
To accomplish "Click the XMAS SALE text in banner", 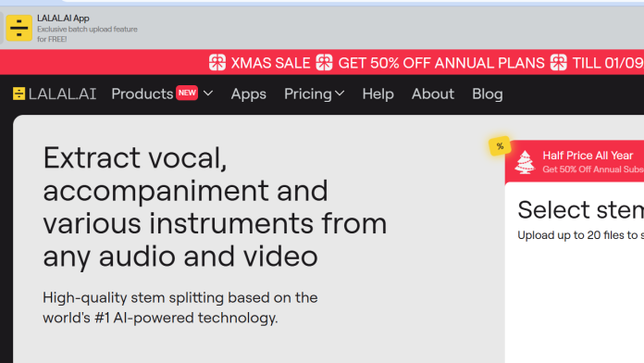I will pyautogui.click(x=270, y=63).
